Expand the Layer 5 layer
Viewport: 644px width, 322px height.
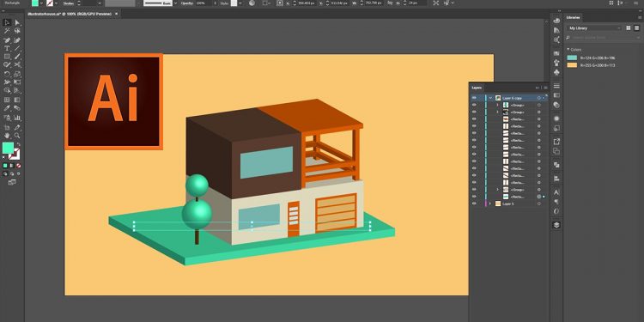tap(490, 204)
